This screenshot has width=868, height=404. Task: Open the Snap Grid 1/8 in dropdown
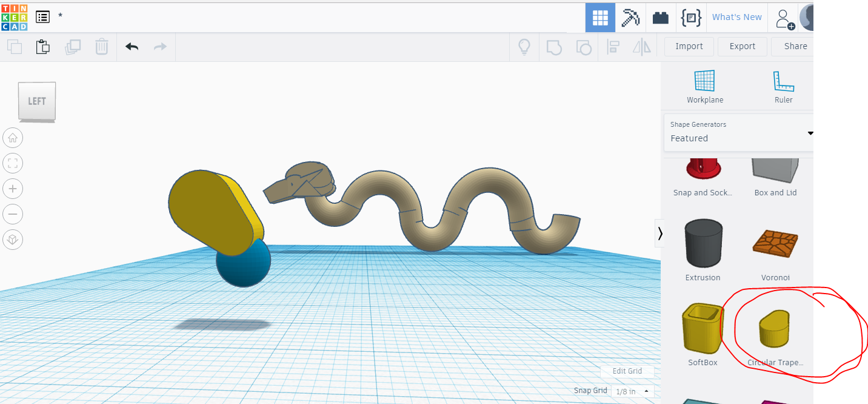point(632,391)
